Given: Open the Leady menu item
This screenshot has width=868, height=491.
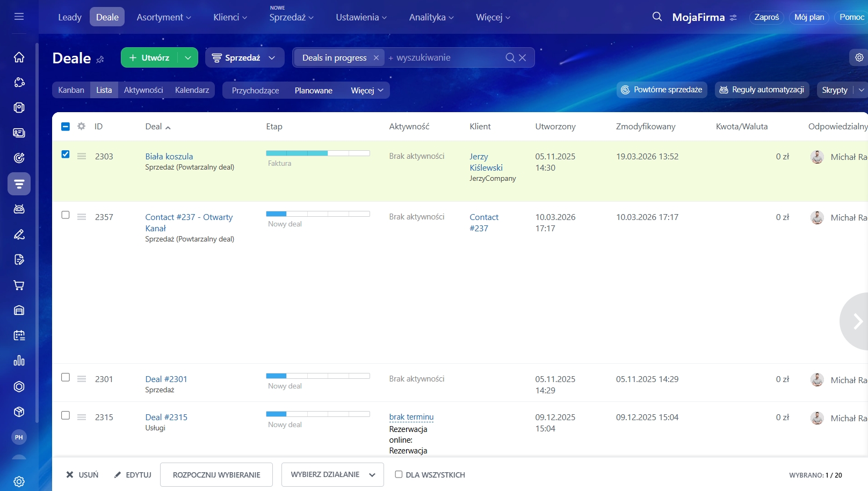Looking at the screenshot, I should coord(70,17).
